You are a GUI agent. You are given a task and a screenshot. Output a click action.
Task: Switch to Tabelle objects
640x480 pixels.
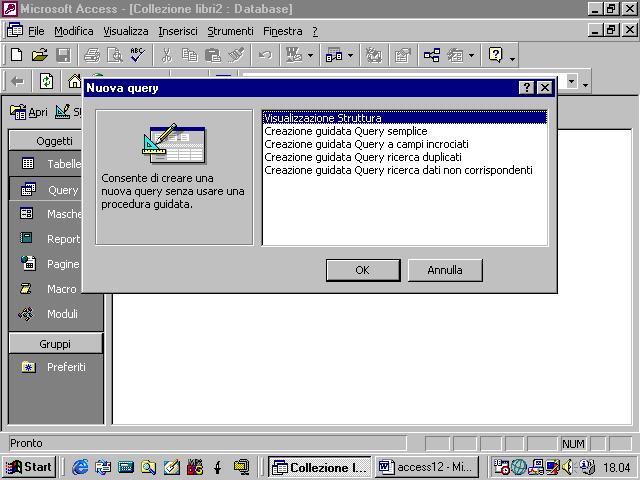point(51,164)
